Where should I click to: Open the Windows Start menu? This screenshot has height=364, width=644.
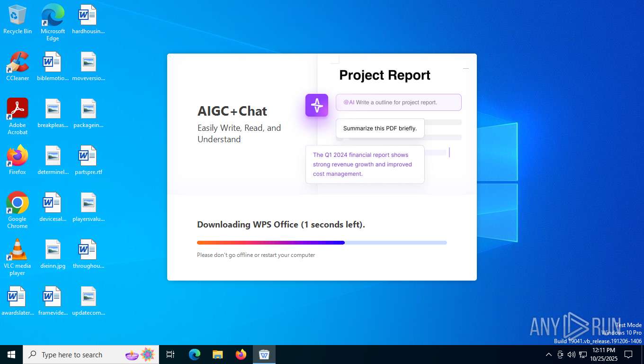coord(11,355)
